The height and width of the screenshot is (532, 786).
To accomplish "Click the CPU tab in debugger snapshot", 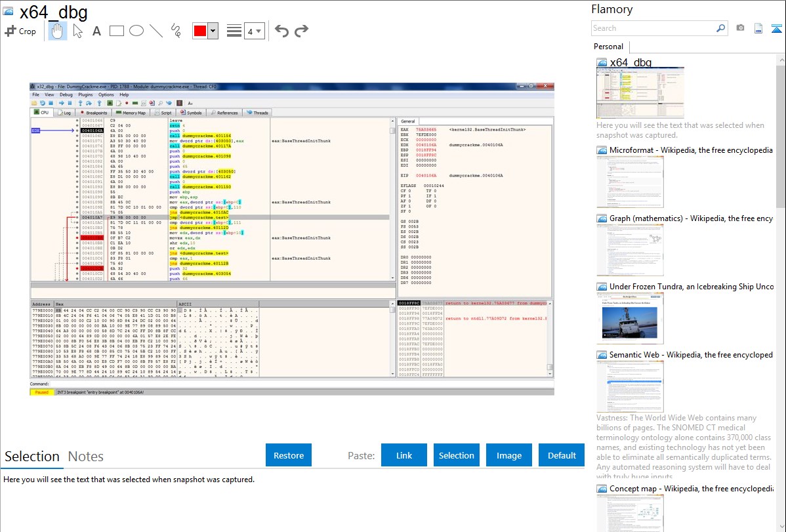I will 41,112.
